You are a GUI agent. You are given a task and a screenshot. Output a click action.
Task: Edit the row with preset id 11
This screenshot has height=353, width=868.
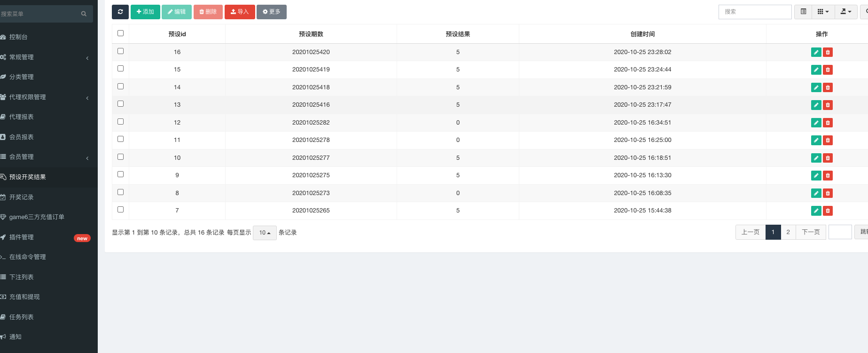click(x=816, y=140)
